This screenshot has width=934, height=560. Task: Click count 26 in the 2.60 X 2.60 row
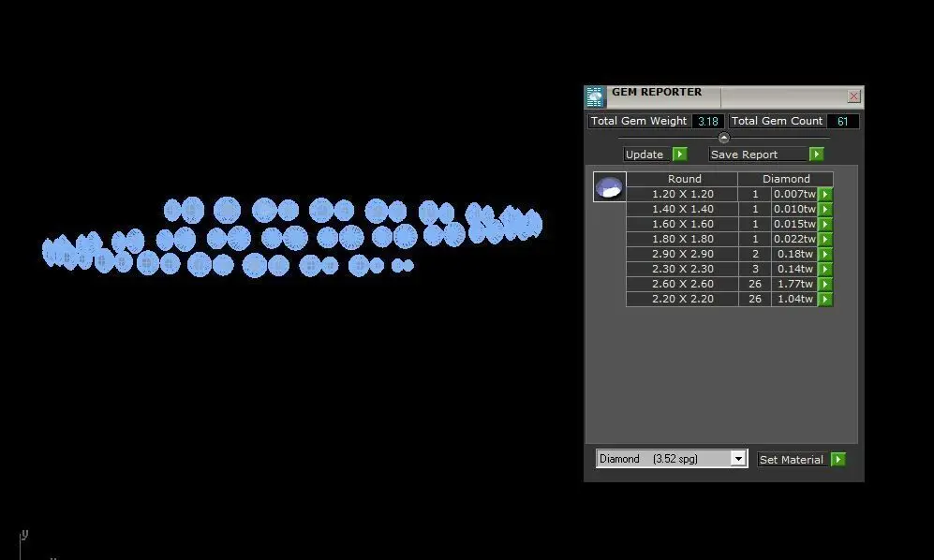click(x=755, y=284)
